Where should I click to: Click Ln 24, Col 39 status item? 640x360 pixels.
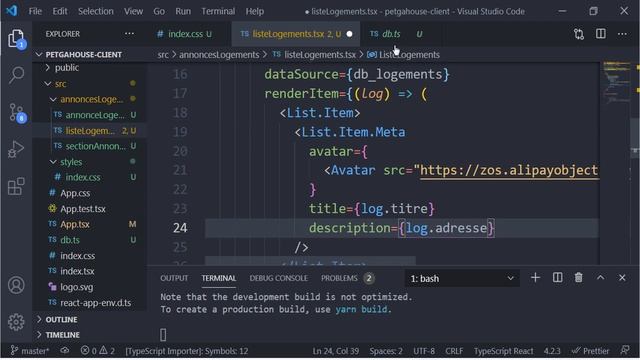pos(336,351)
